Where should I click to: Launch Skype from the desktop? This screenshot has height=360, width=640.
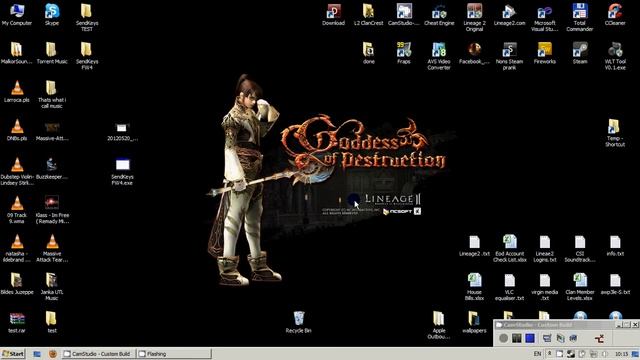[52, 15]
